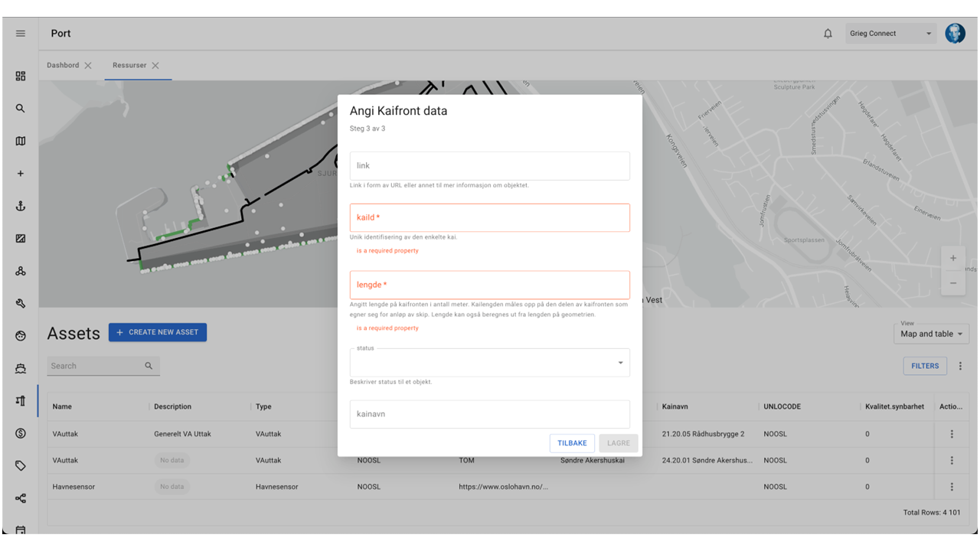Open the row actions menu for Havnesensor
The height and width of the screenshot is (551, 980).
point(952,487)
